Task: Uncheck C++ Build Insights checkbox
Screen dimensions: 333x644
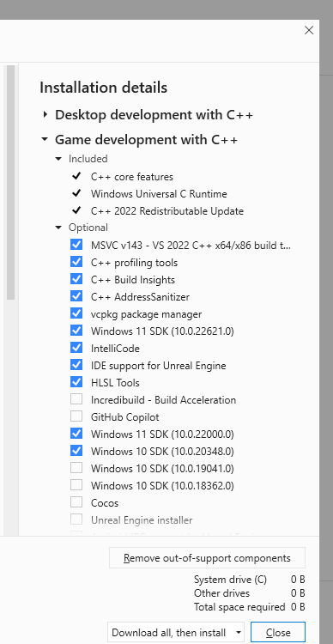Action: click(76, 279)
